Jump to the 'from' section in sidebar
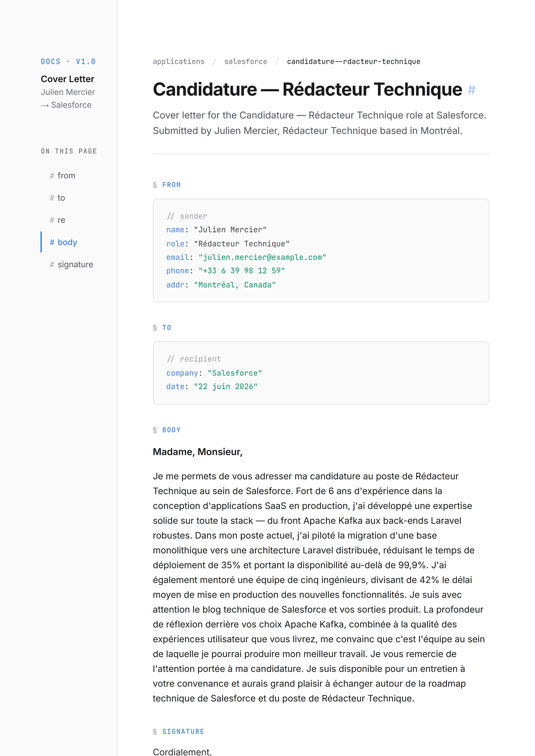Image resolution: width=535 pixels, height=756 pixels. [x=62, y=176]
